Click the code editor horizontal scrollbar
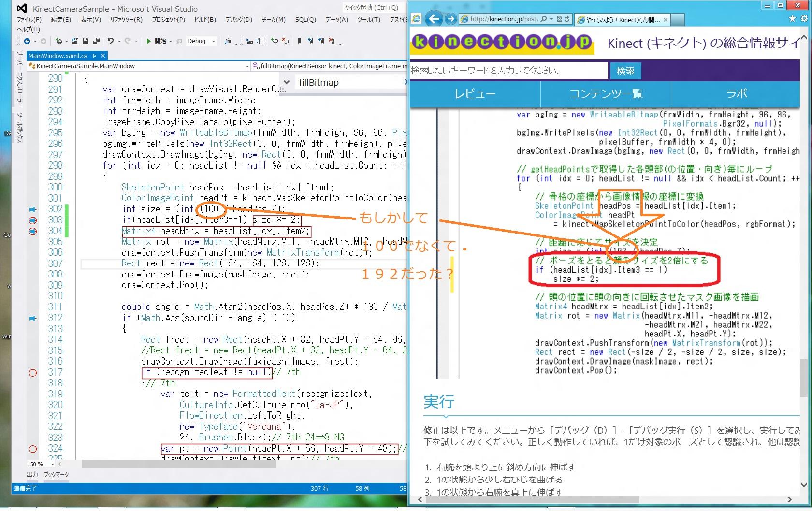This screenshot has width=812, height=511. (x=179, y=464)
